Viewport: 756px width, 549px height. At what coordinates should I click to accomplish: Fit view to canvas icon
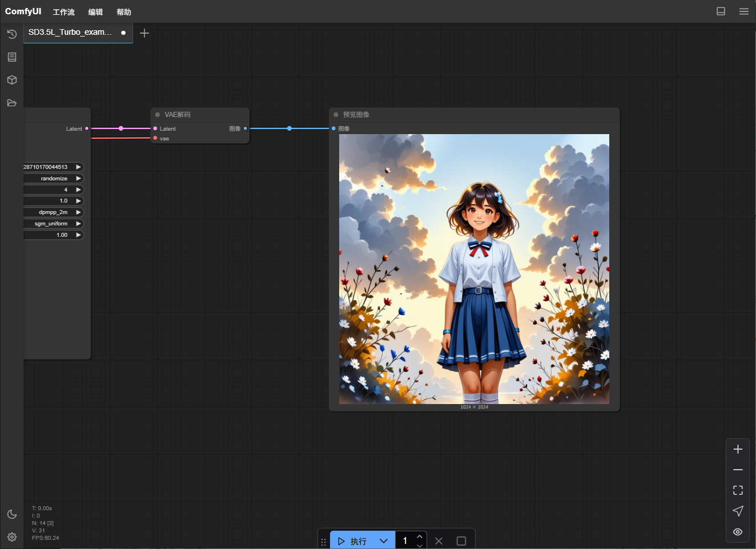pos(738,490)
